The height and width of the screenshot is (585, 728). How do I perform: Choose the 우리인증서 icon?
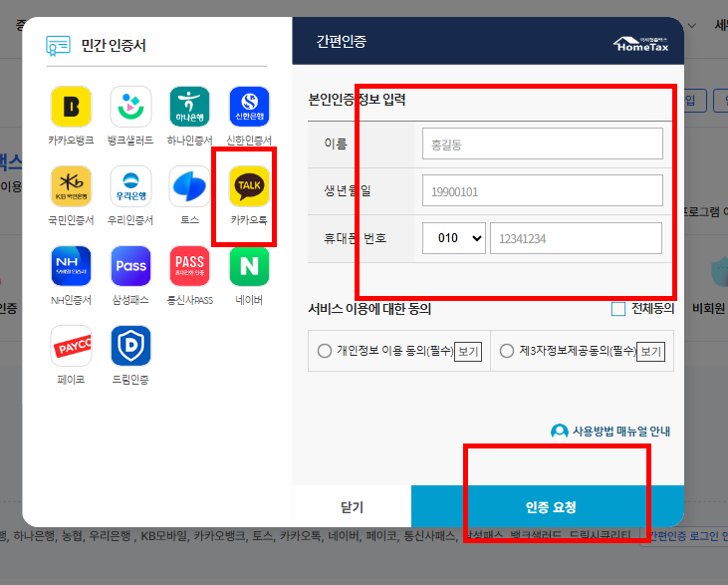coord(130,186)
